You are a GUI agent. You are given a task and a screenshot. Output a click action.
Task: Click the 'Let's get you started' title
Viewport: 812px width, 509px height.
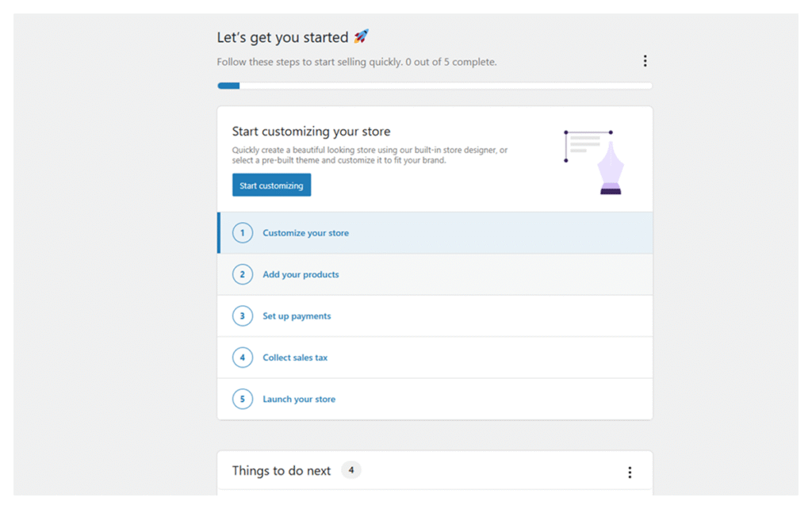tap(282, 37)
